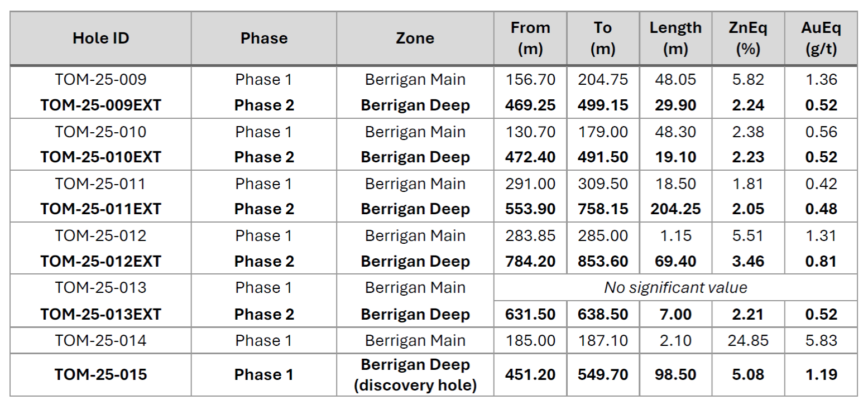Click the TOM-25-015 hole ID

[101, 375]
